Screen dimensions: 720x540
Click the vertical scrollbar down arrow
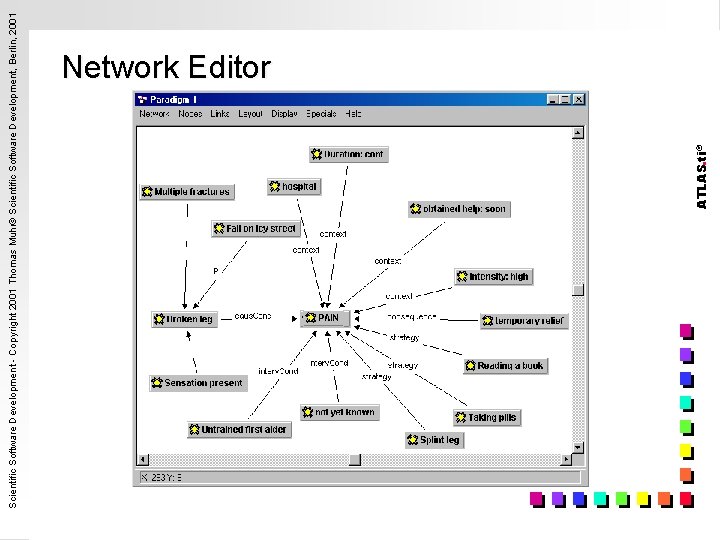coord(578,447)
